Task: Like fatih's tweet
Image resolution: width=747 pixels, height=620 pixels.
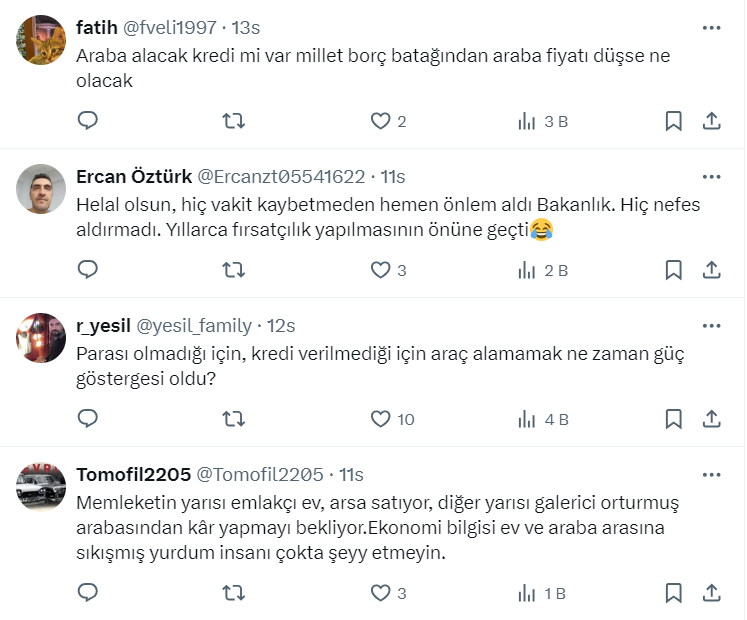Action: (380, 121)
